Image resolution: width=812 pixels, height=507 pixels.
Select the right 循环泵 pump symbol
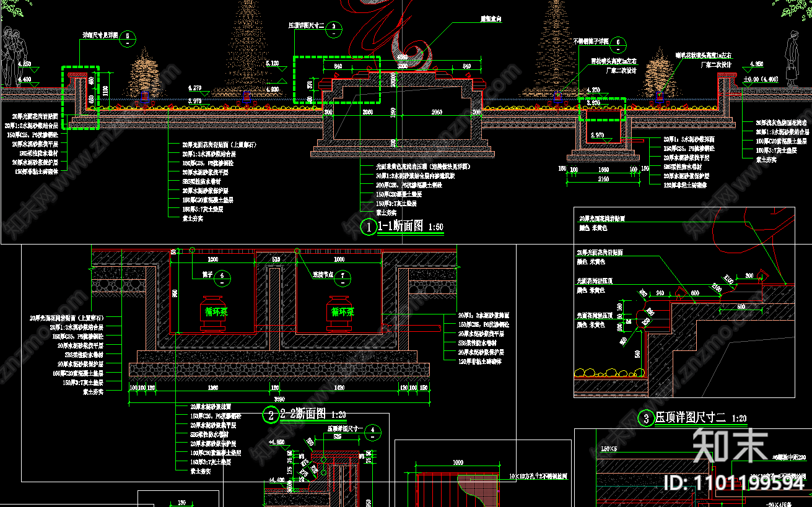point(342,312)
